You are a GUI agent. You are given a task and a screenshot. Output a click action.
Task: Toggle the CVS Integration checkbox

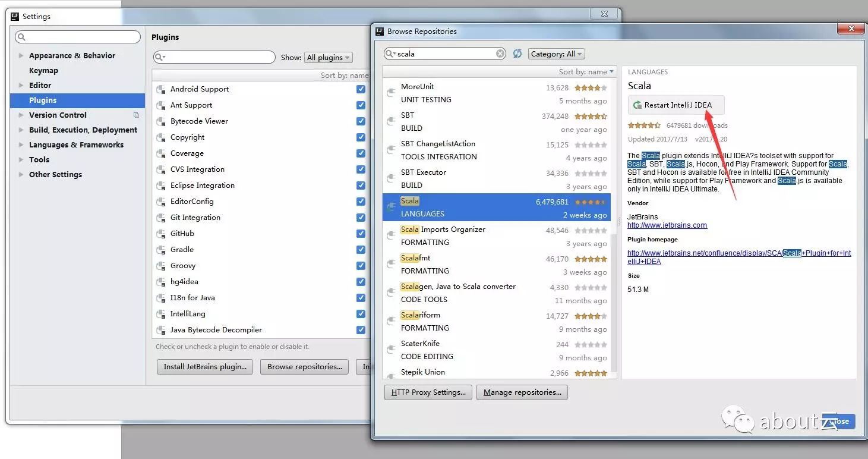point(361,169)
